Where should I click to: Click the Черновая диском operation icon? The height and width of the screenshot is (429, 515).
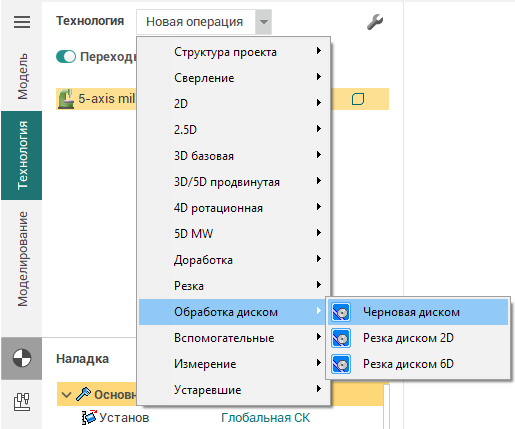click(341, 312)
